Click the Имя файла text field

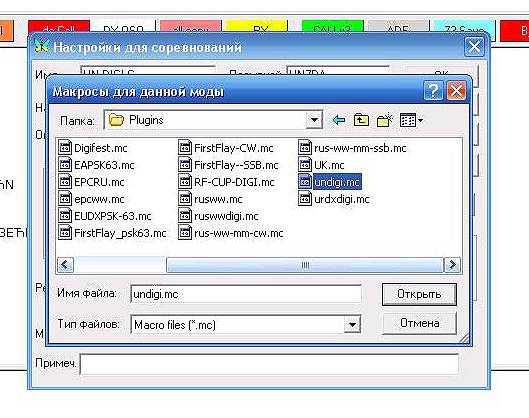pyautogui.click(x=246, y=294)
